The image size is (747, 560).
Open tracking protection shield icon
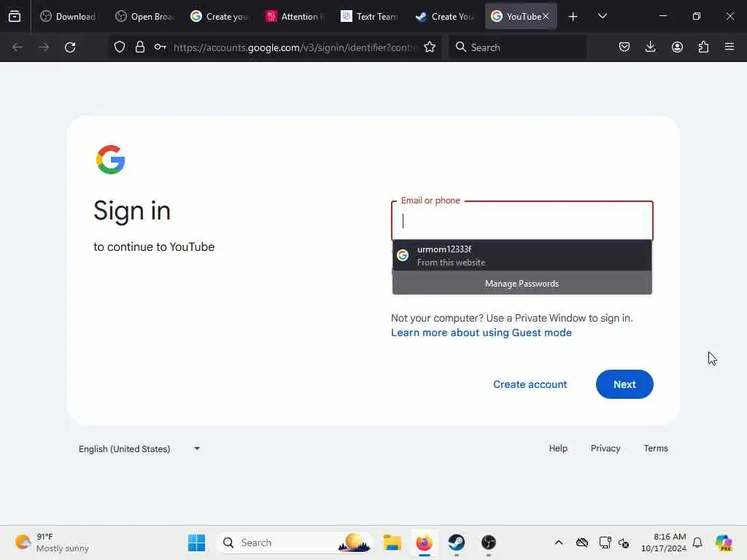click(120, 47)
